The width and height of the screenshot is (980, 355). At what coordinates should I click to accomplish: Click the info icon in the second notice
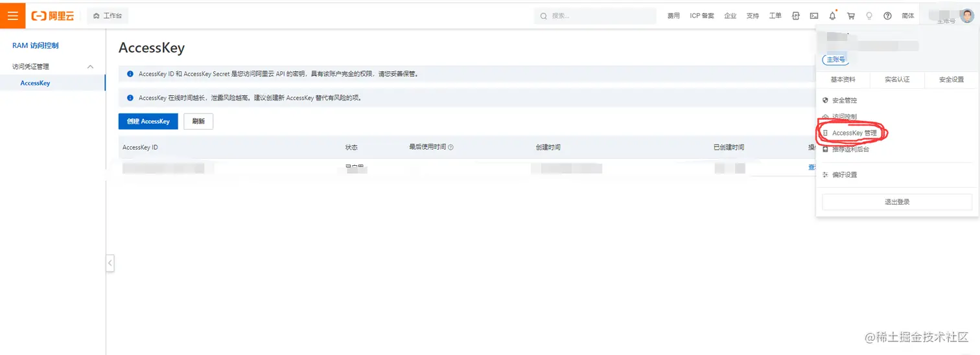tap(130, 98)
